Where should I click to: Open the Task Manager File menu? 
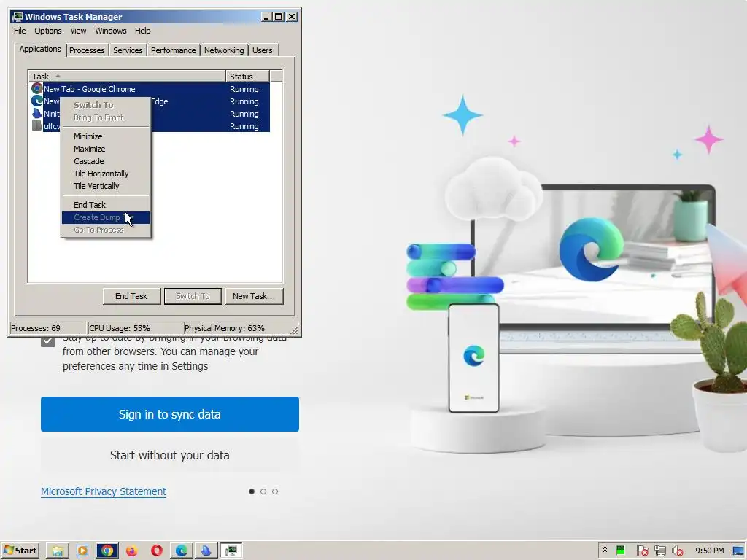[x=20, y=31]
